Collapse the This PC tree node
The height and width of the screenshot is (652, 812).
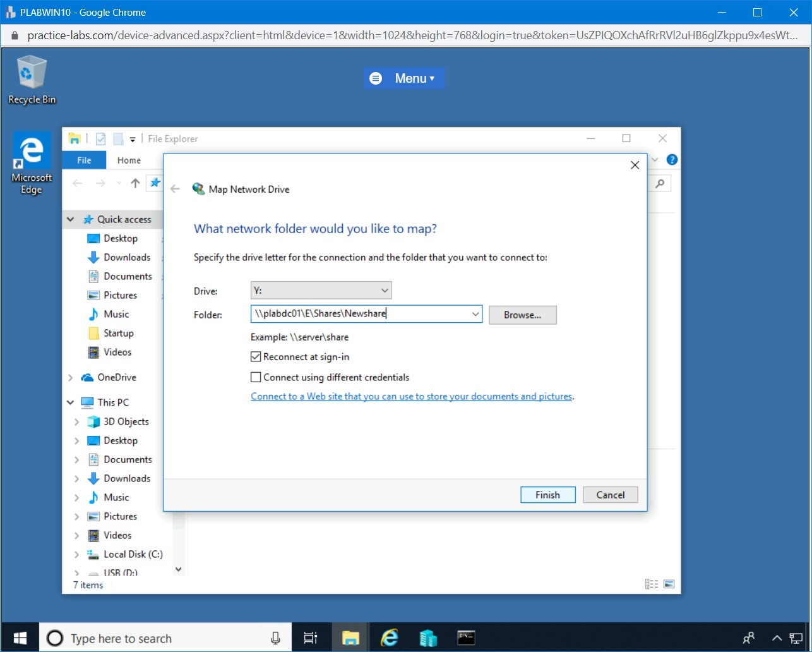click(x=71, y=402)
